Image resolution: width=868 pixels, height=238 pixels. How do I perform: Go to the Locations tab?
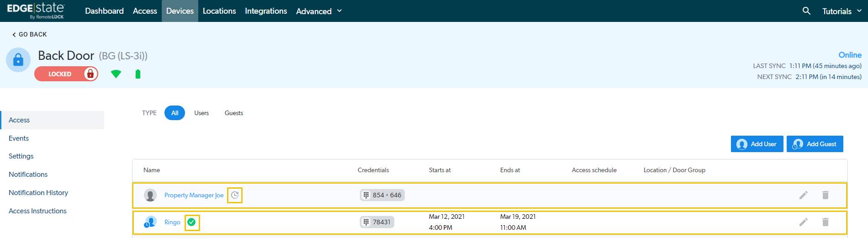coord(219,11)
